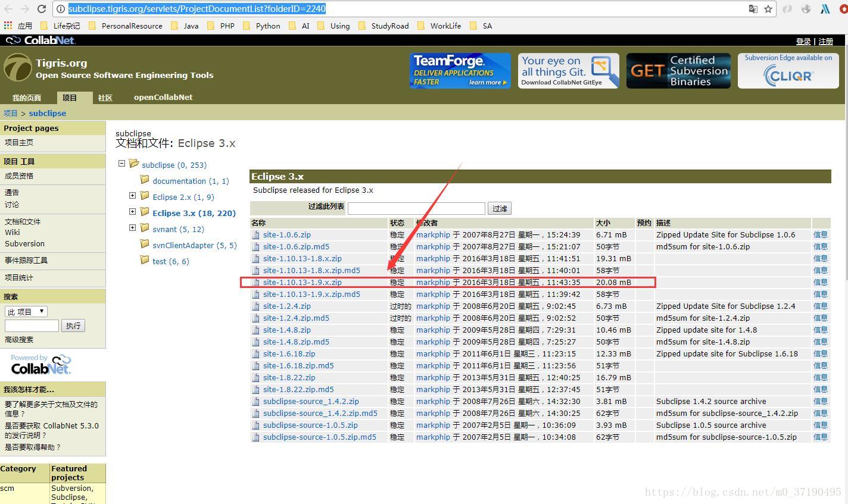Open the Subversion sidebar link
The height and width of the screenshot is (504, 848).
(24, 243)
